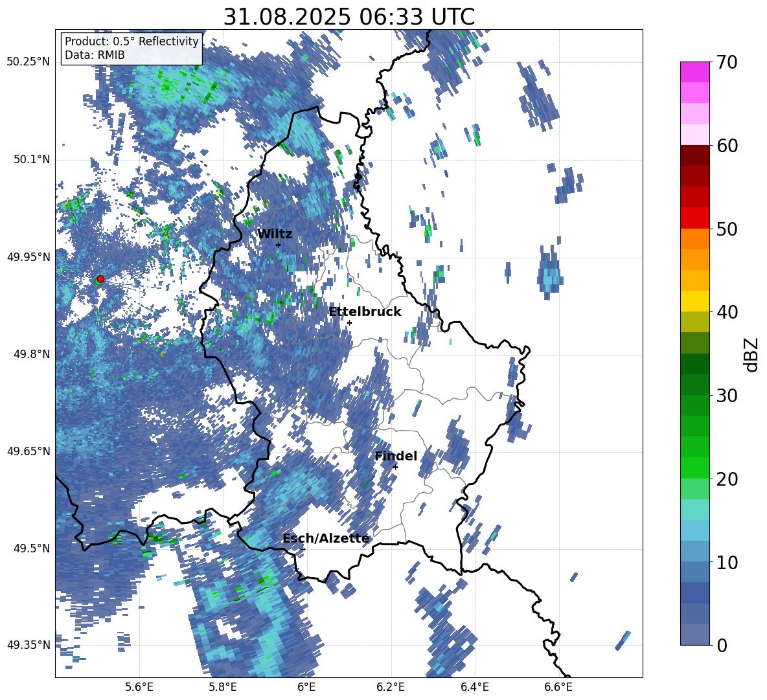
Task: Click the 30 value on the colorbar
Action: 727,396
